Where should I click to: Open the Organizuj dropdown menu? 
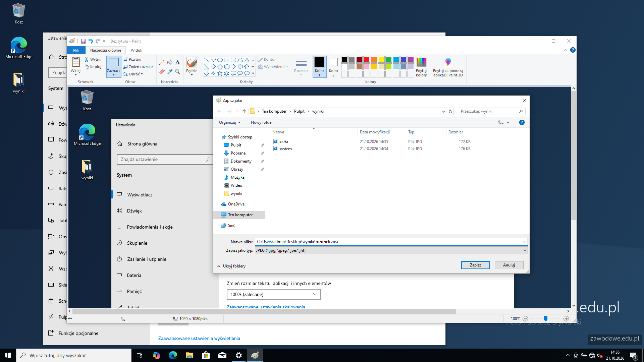(x=230, y=122)
